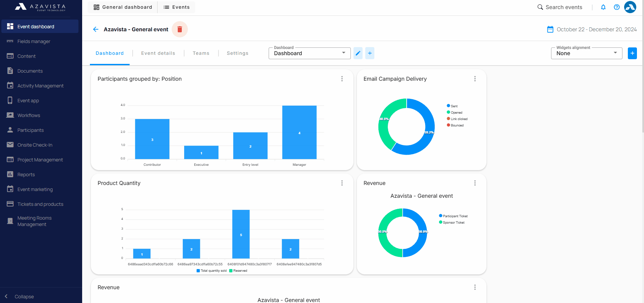This screenshot has width=644, height=303.
Task: Click the Executive bar in Position chart
Action: pos(201,152)
